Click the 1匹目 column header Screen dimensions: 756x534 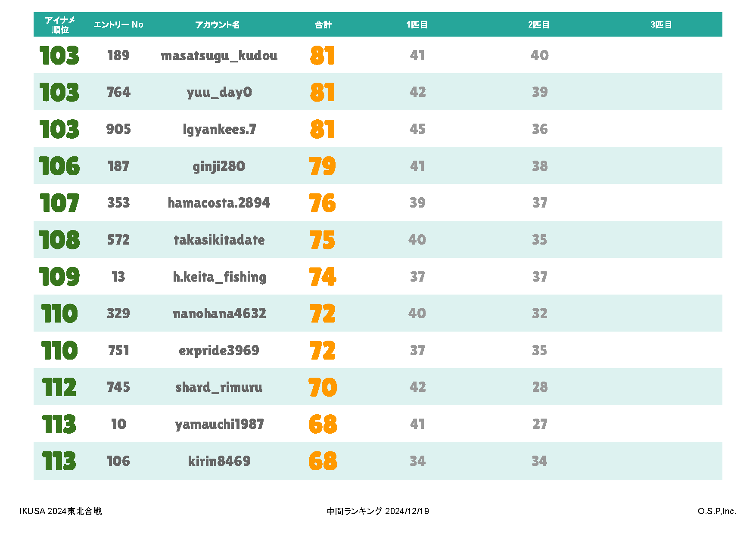[x=417, y=25]
